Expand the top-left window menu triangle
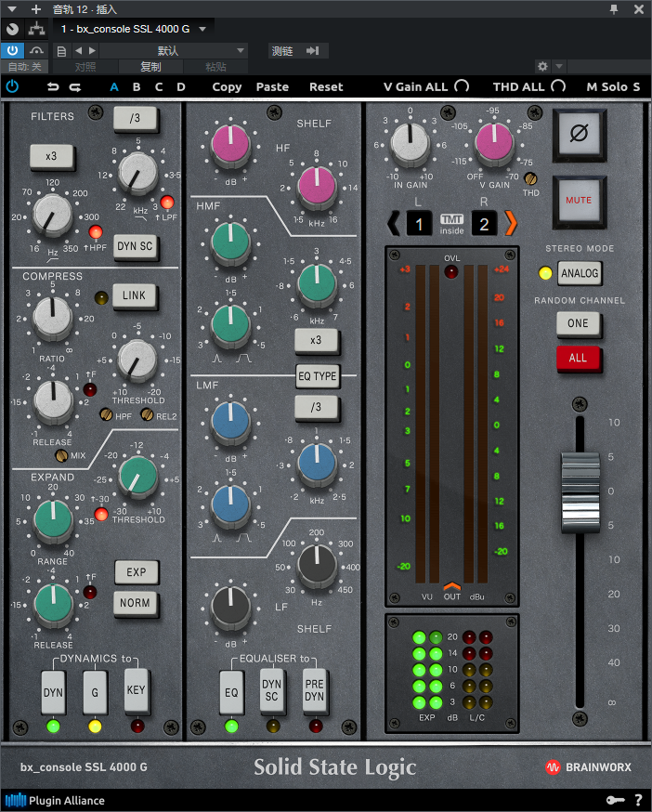 coord(12,9)
